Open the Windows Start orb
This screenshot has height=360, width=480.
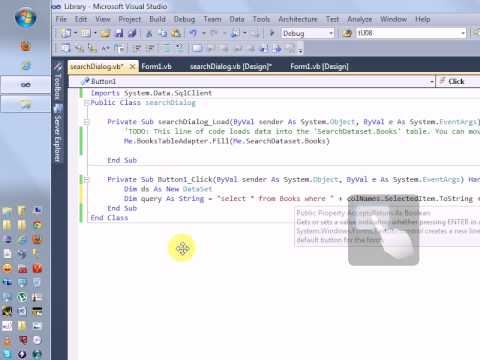(25, 17)
